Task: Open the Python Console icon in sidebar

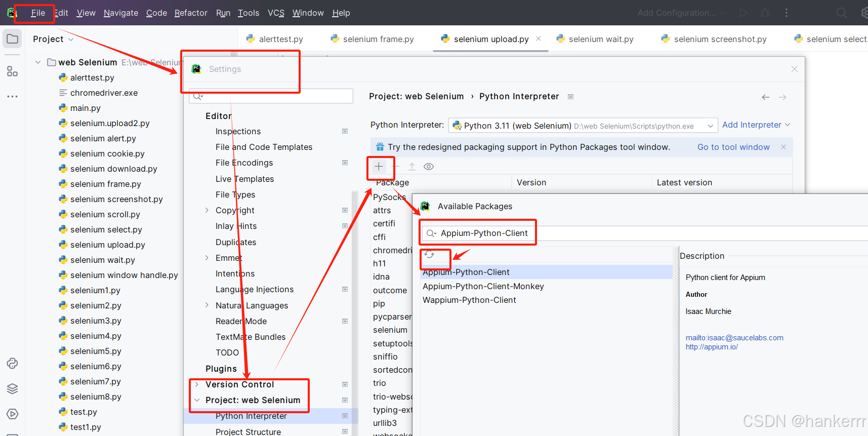Action: (x=13, y=363)
